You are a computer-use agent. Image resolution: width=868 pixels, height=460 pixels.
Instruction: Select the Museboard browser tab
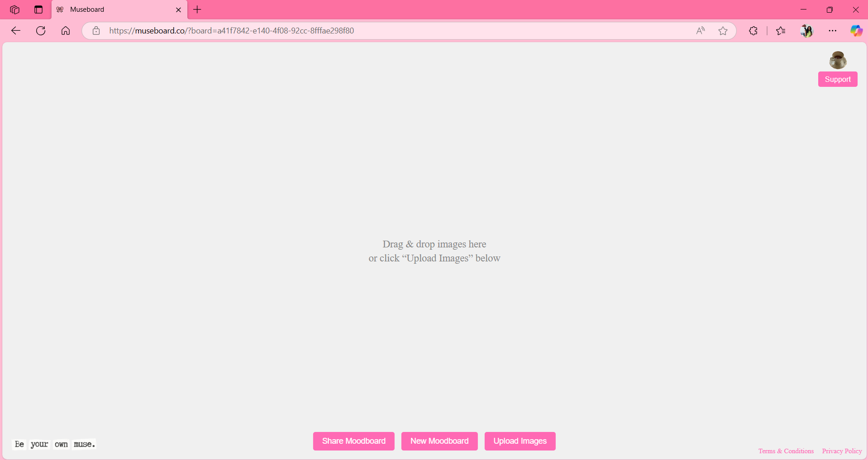click(109, 9)
